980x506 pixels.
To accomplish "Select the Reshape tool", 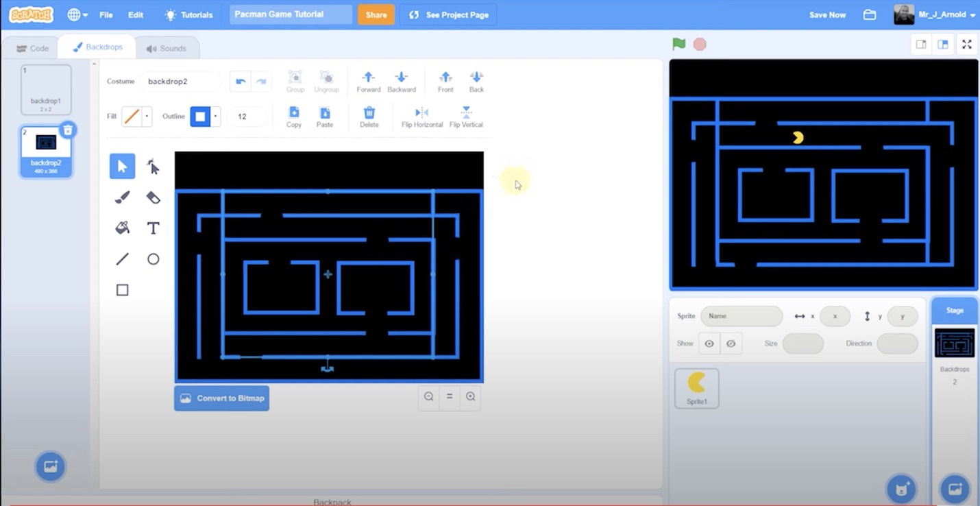I will 153,166.
